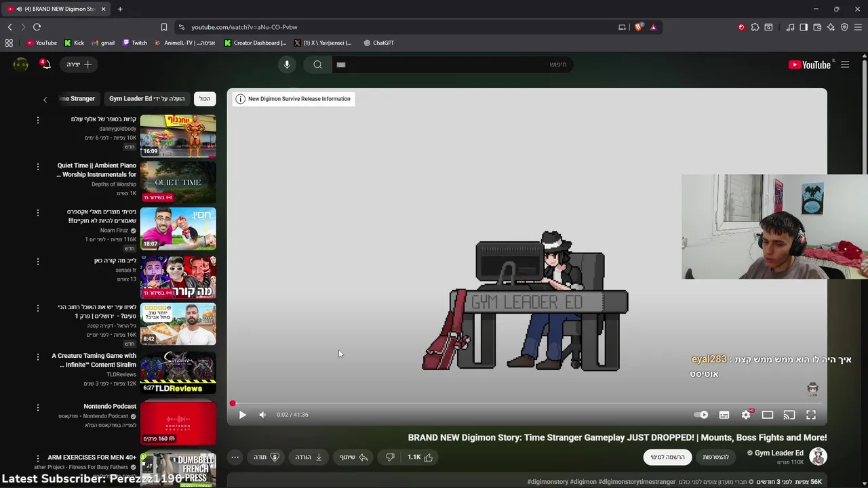868x488 pixels.
Task: Select the 'הכול' filter chip
Action: pyautogui.click(x=205, y=99)
